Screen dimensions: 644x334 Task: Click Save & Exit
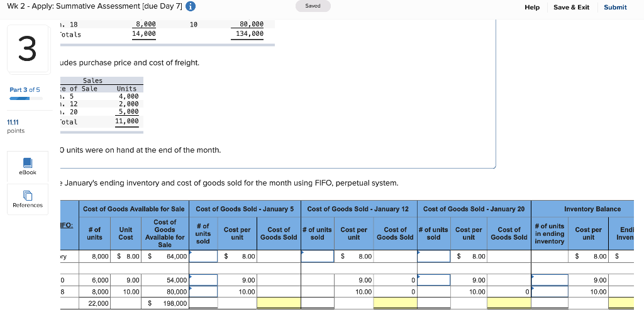tap(571, 7)
